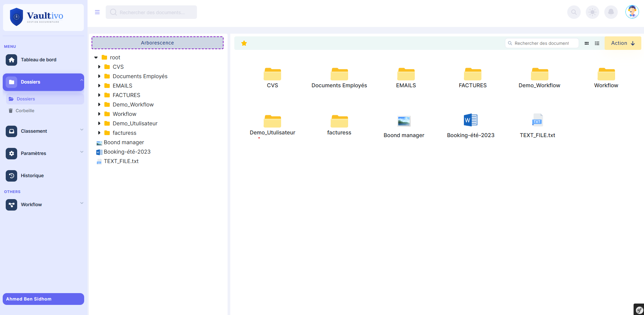The image size is (644, 315).
Task: Click the Classement inbox icon
Action: click(x=11, y=131)
